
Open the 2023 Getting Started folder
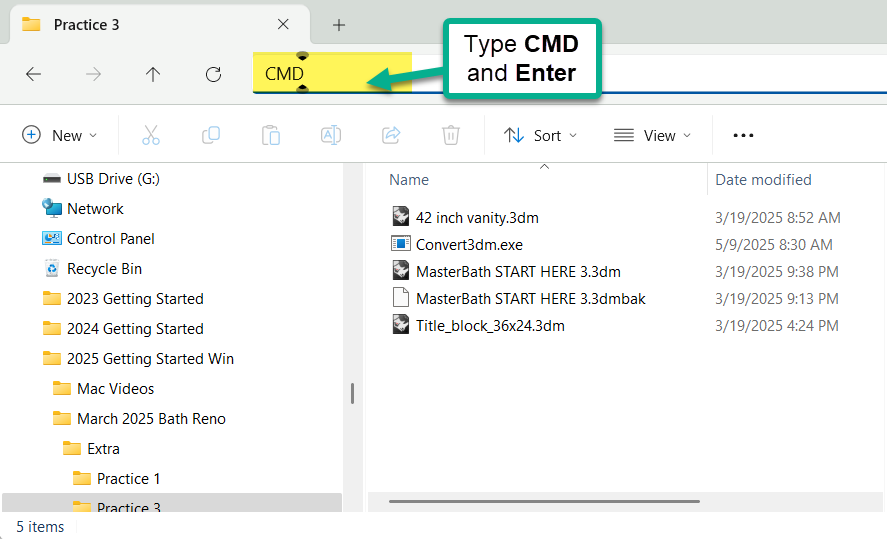pyautogui.click(x=135, y=299)
